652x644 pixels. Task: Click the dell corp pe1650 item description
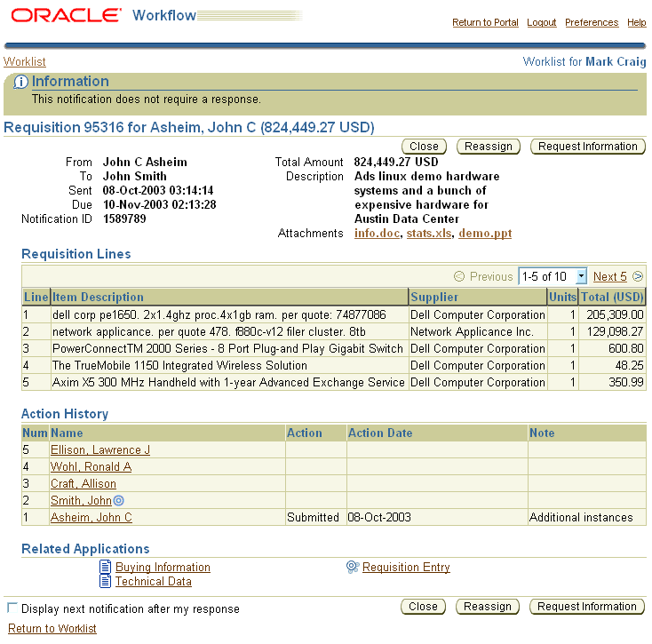[219, 314]
